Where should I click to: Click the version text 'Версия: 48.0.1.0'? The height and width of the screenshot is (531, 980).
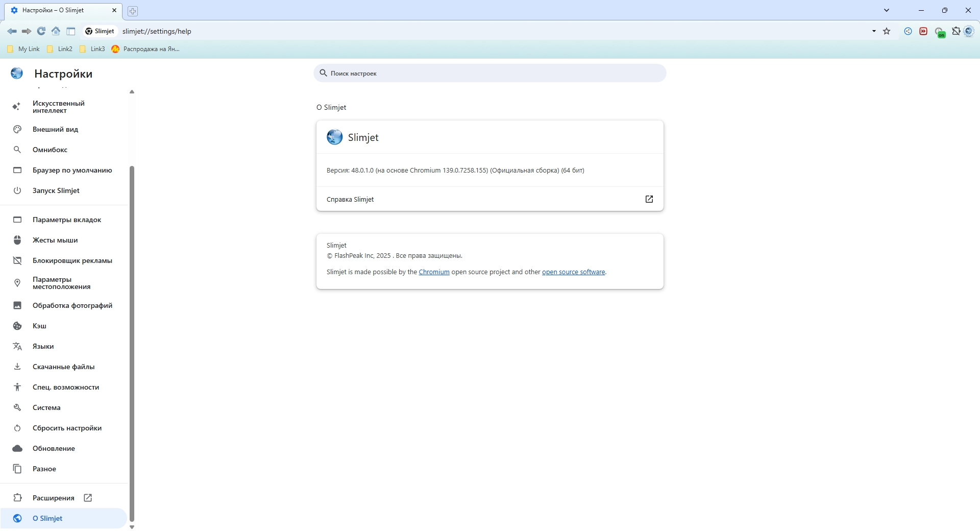[x=350, y=171]
